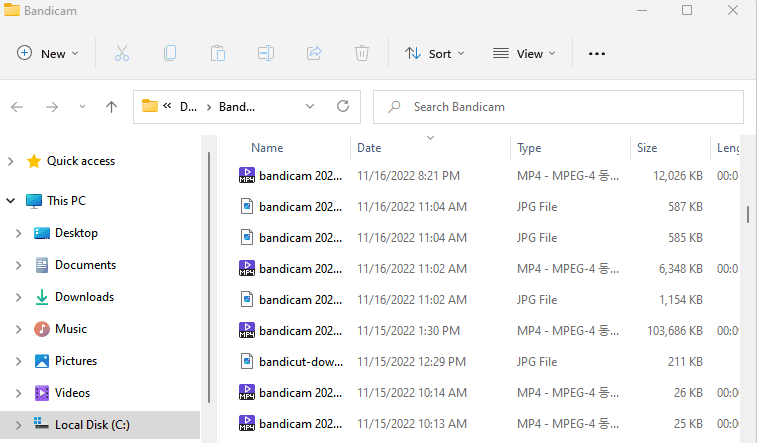Image resolution: width=766 pixels, height=443 pixels.
Task: Expand the Downloads tree node
Action: (x=19, y=297)
